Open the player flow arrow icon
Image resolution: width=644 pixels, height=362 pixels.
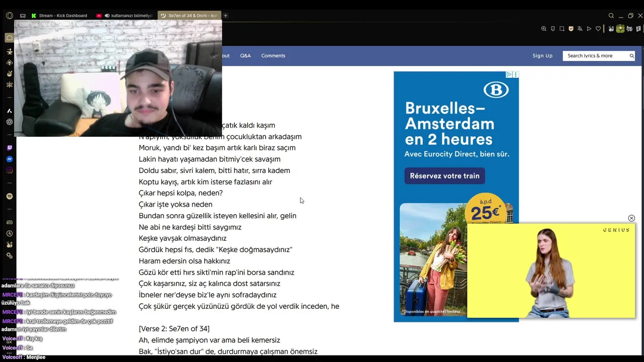tap(589, 29)
